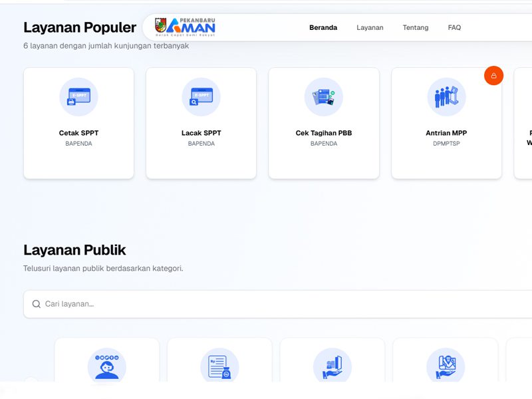Select the Antrian MPP service title
This screenshot has height=399, width=532.
(446, 133)
